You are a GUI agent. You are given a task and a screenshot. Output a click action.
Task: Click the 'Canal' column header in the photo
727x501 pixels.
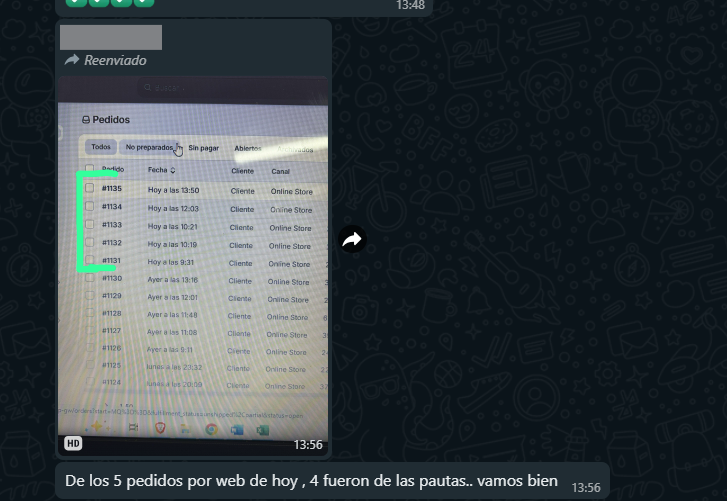pos(281,171)
